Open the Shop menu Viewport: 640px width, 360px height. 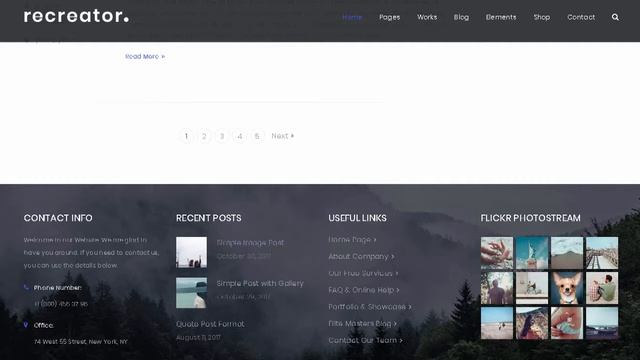point(542,17)
